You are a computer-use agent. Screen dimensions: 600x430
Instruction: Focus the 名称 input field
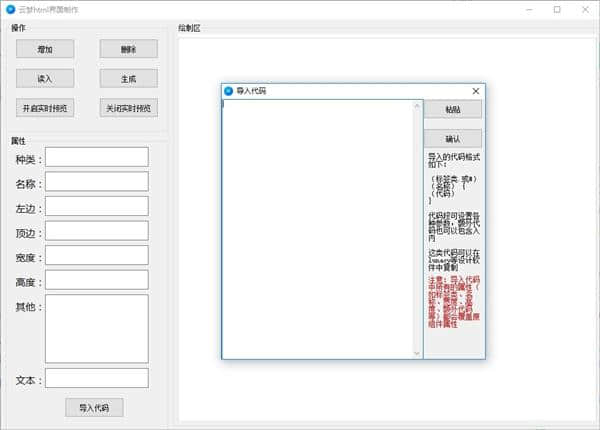coord(97,181)
